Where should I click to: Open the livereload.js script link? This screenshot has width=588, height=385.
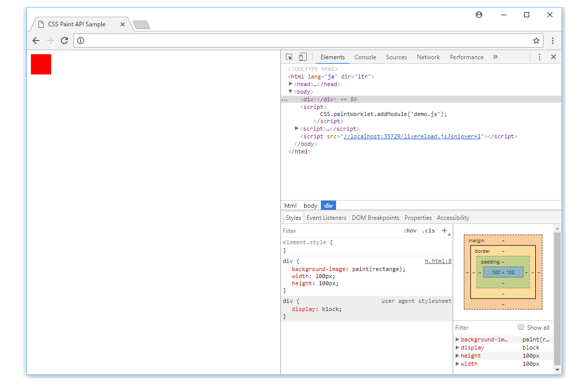[x=412, y=136]
